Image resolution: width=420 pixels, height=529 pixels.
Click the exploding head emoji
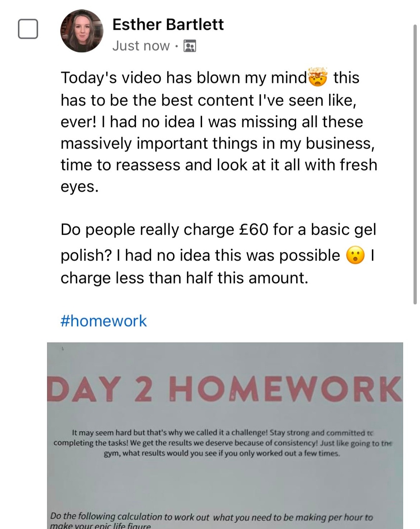click(318, 77)
